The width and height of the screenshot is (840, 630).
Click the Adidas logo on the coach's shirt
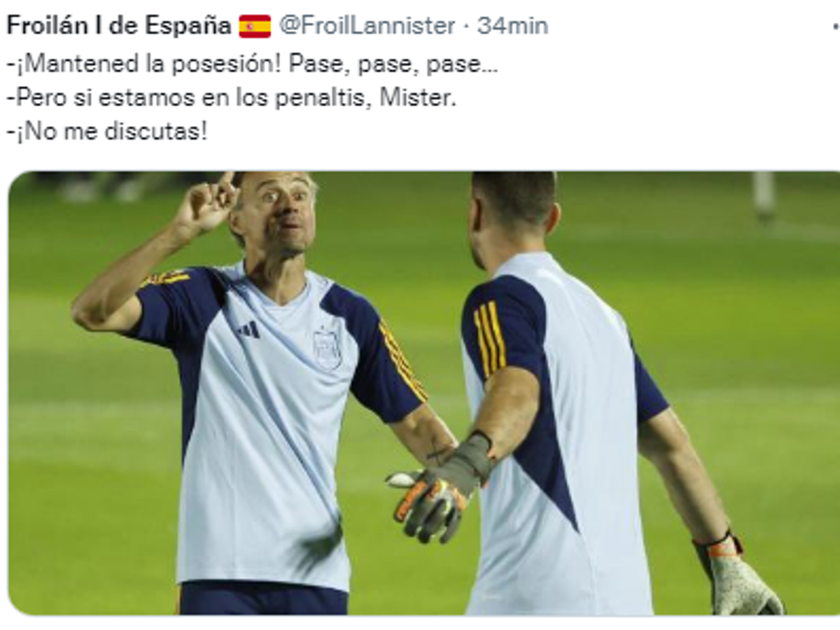(248, 329)
